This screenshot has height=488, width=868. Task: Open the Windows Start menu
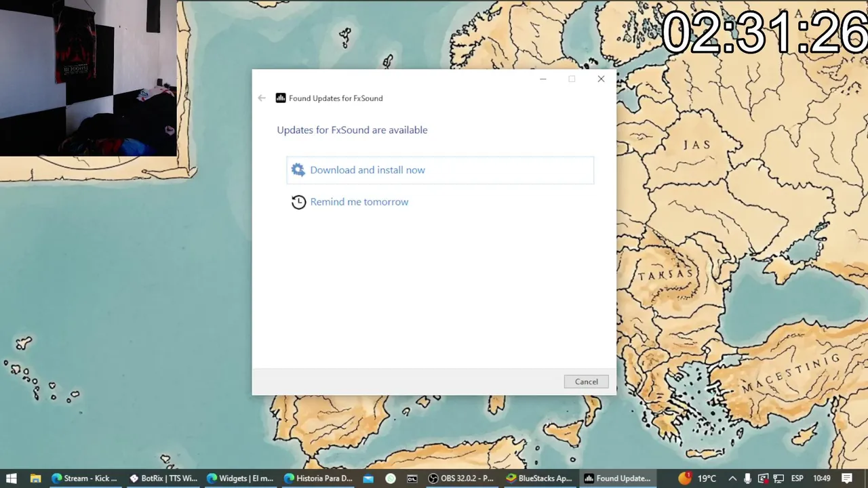click(x=12, y=478)
